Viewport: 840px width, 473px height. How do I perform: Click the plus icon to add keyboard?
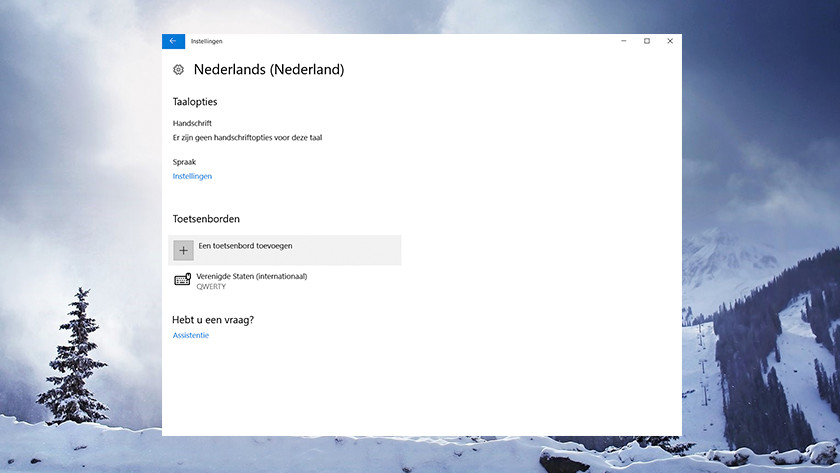pos(183,250)
